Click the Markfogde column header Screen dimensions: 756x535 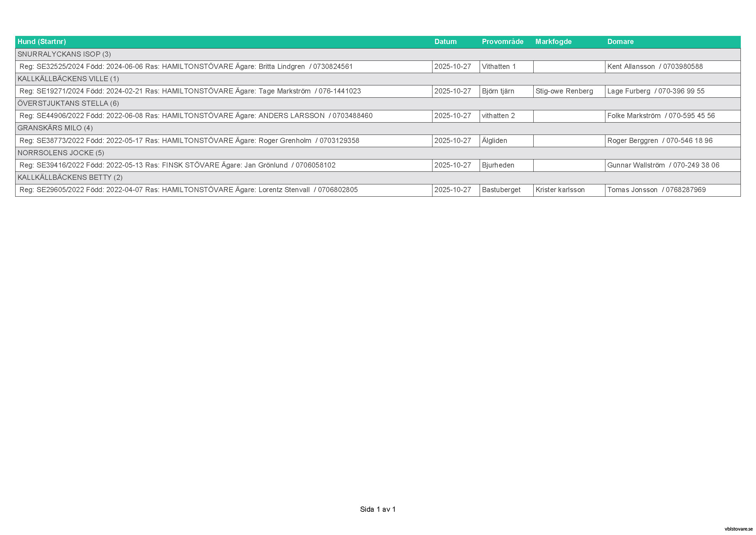coord(553,42)
